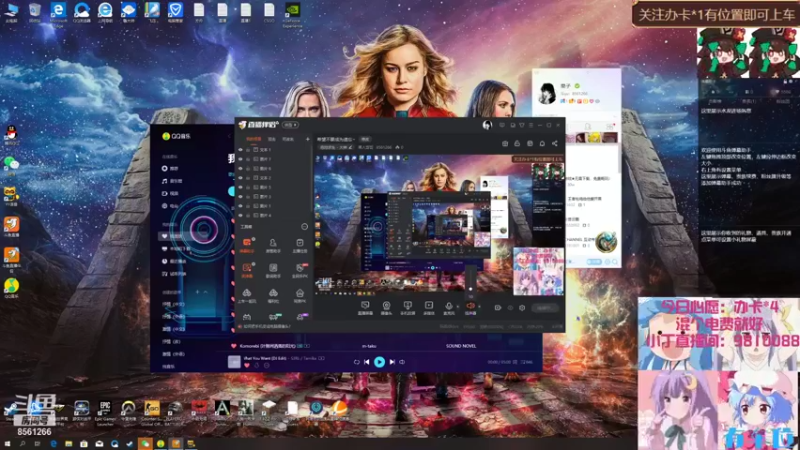Click the start streaming button
800x450 pixels.
coord(545,308)
